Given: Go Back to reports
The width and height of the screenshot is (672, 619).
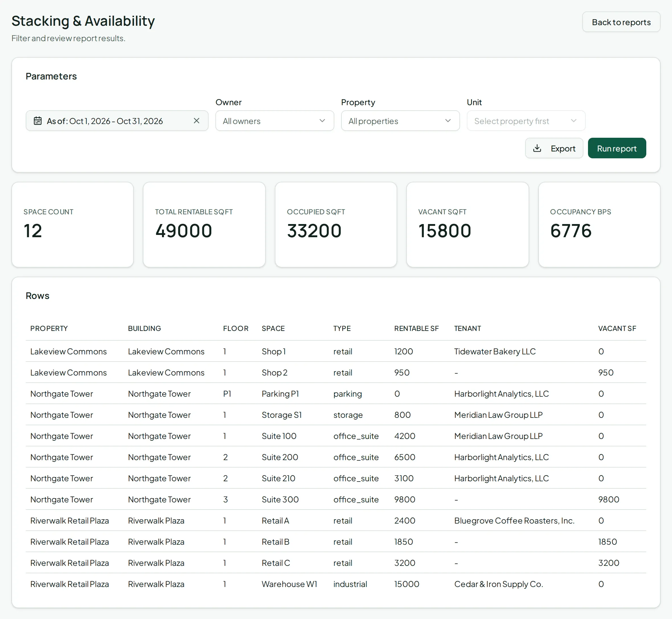Looking at the screenshot, I should [621, 22].
